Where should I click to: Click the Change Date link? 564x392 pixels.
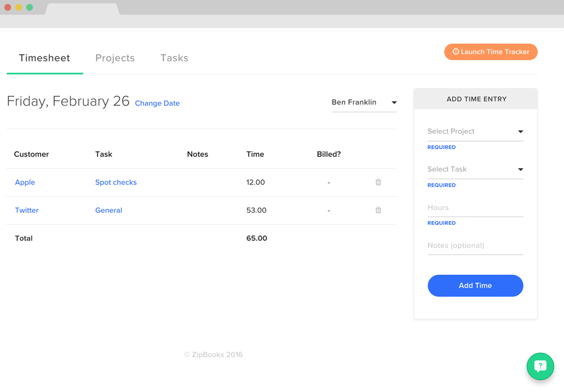tap(157, 103)
